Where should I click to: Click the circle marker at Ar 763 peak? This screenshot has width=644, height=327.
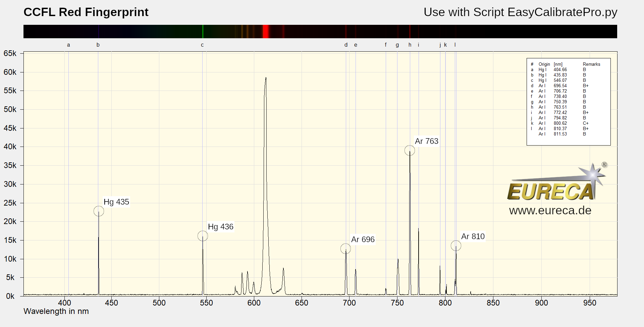410,151
